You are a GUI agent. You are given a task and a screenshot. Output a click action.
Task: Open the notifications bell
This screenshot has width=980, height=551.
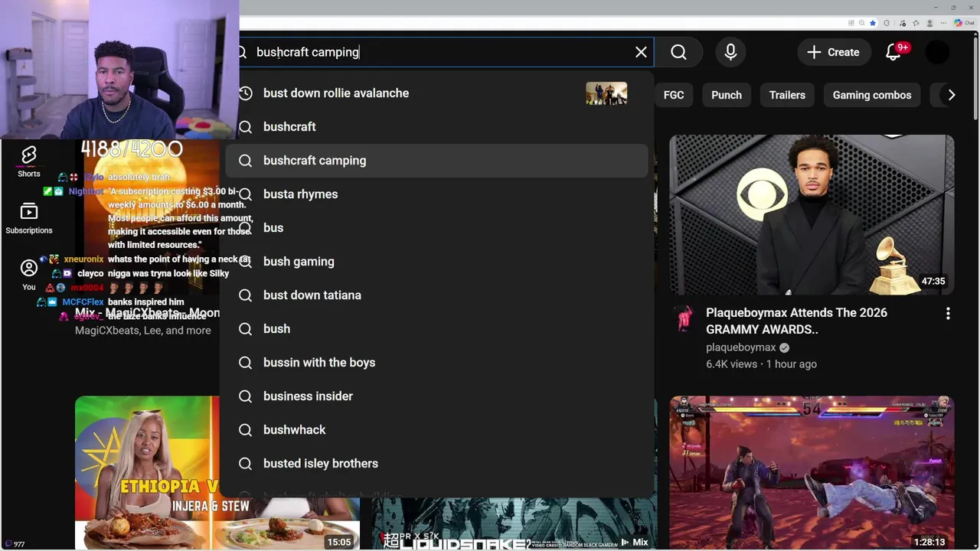point(893,52)
